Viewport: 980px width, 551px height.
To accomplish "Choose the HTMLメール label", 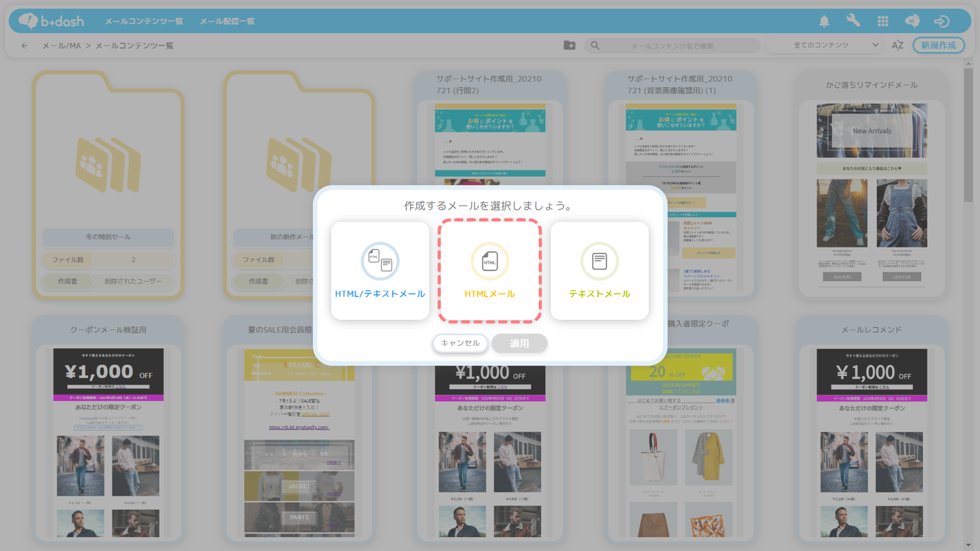I will pyautogui.click(x=489, y=294).
